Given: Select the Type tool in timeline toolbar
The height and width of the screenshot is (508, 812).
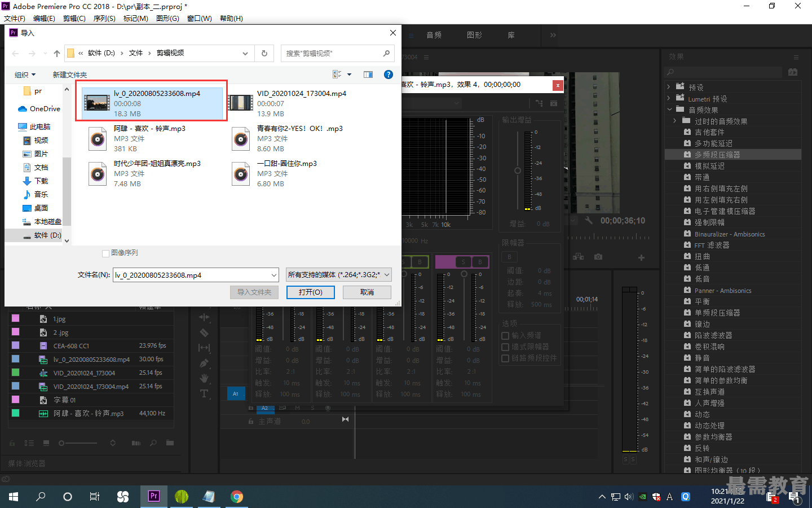Looking at the screenshot, I should click(204, 393).
